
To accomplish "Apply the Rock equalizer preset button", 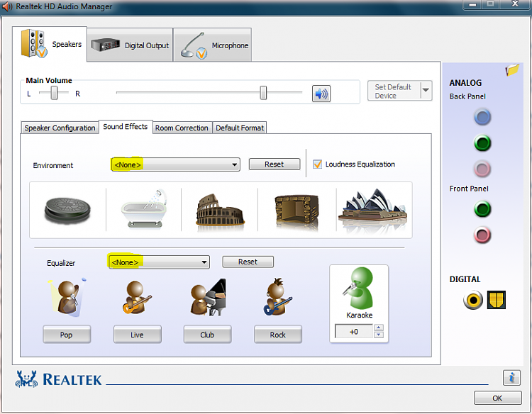I will 278,335.
